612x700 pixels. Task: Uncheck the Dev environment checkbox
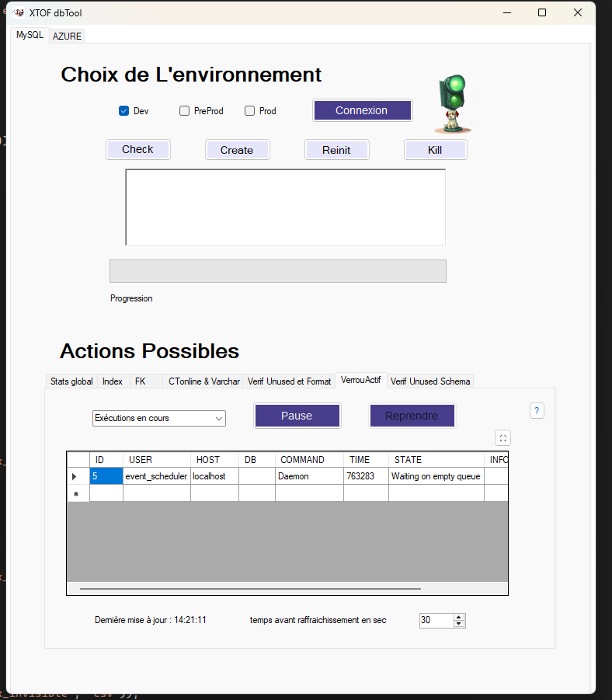(x=123, y=111)
